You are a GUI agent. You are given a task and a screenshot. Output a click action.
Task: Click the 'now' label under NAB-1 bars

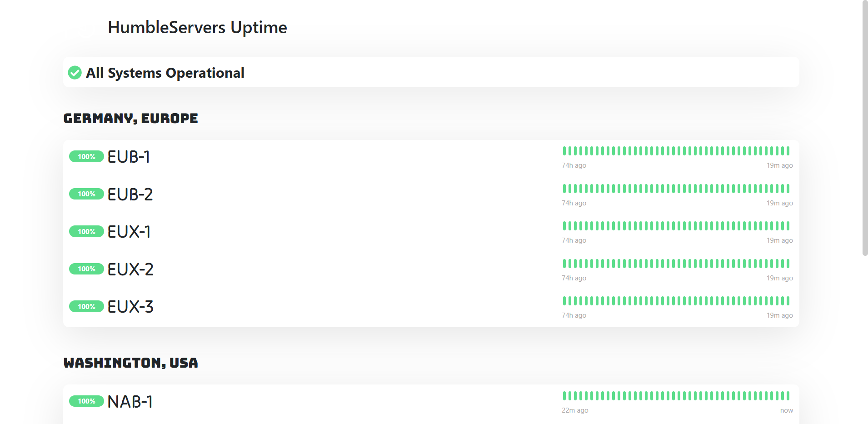tap(786, 410)
